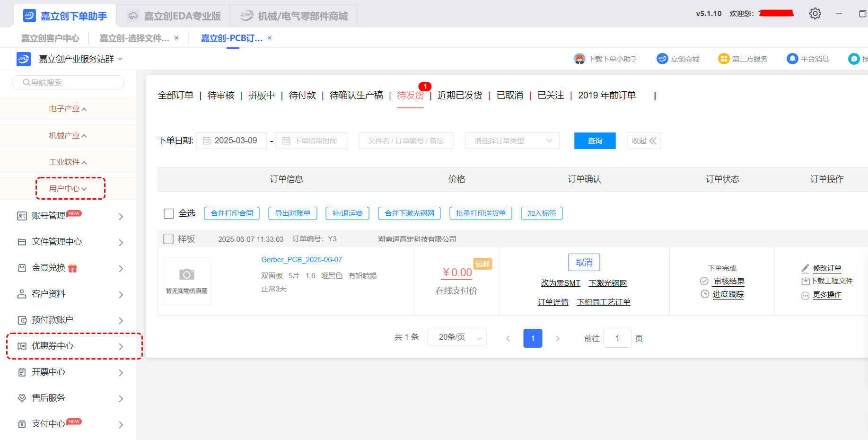Click the blue 查询 button

[x=595, y=141]
